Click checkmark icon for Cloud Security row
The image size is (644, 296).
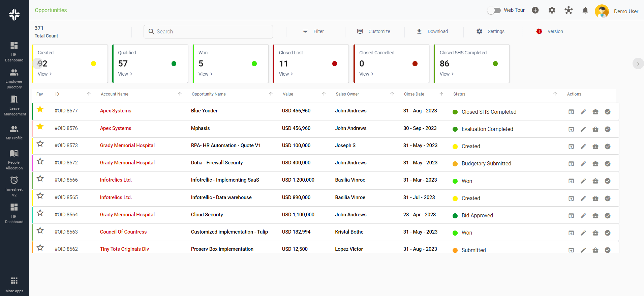coord(608,216)
